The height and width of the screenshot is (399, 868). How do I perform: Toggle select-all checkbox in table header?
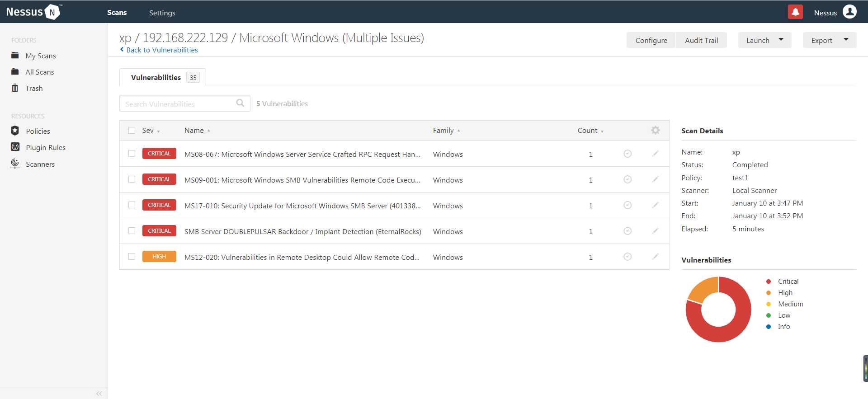(132, 131)
